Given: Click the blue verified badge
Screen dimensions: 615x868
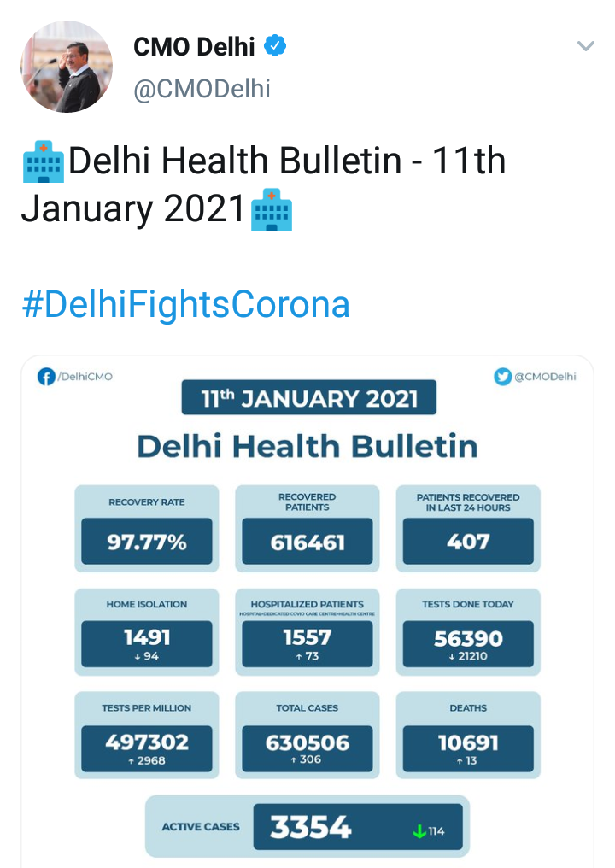Looking at the screenshot, I should (274, 46).
